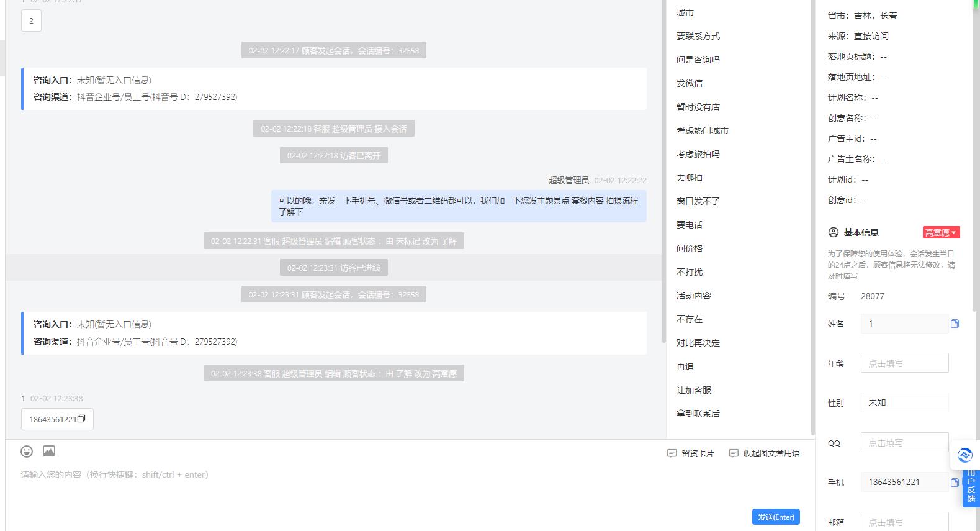
Task: Open the floating assistant icon
Action: click(965, 455)
